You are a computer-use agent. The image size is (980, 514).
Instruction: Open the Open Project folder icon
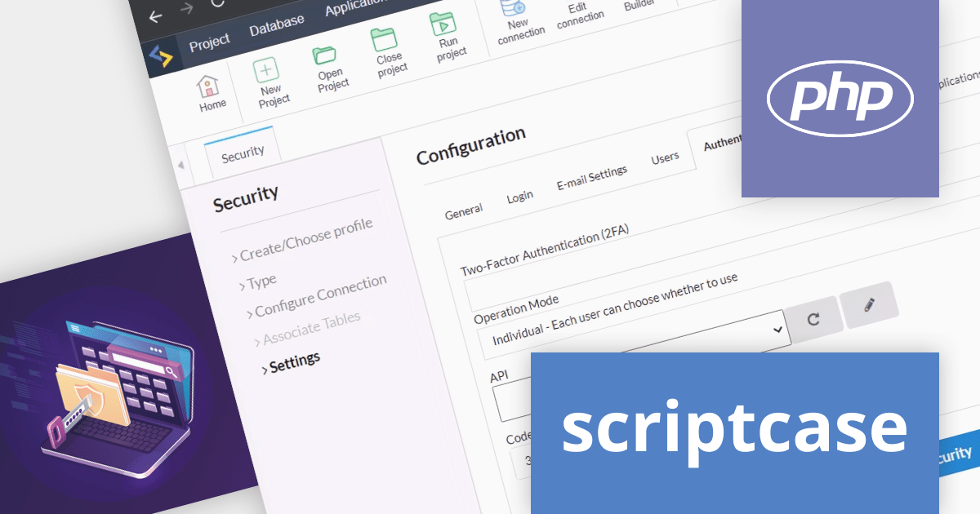[x=325, y=56]
